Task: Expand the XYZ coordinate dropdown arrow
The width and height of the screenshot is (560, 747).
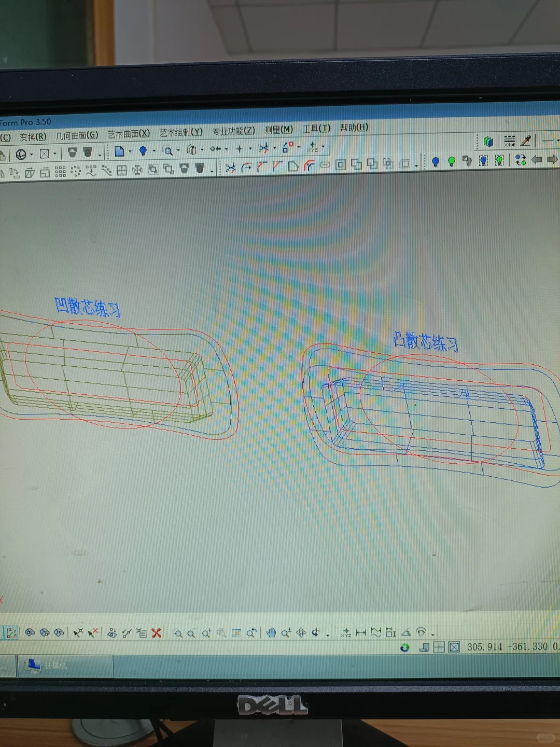Action: (x=323, y=146)
